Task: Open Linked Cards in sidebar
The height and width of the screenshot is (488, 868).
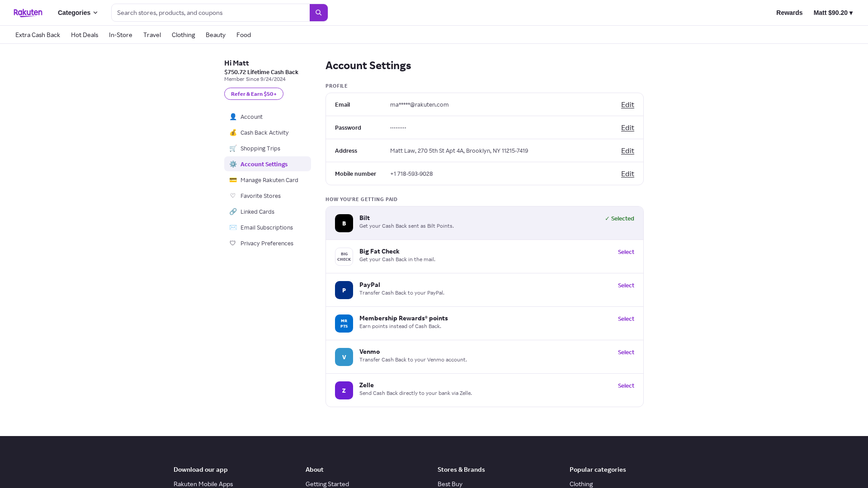Action: point(268,211)
